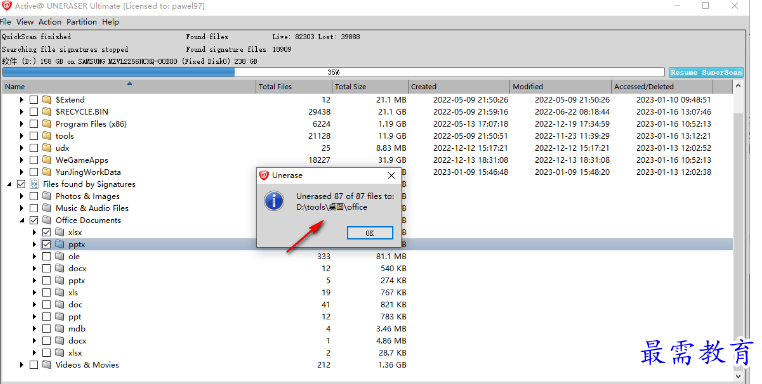Sort by the Total Files column header
The width and height of the screenshot is (762, 384).
294,87
